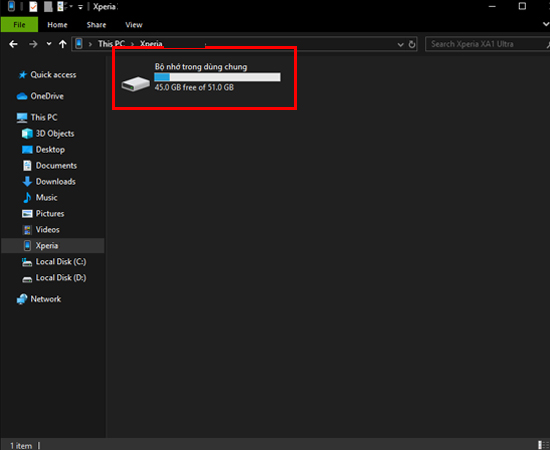Refresh the current folder view
This screenshot has height=450, width=550.
coord(412,44)
